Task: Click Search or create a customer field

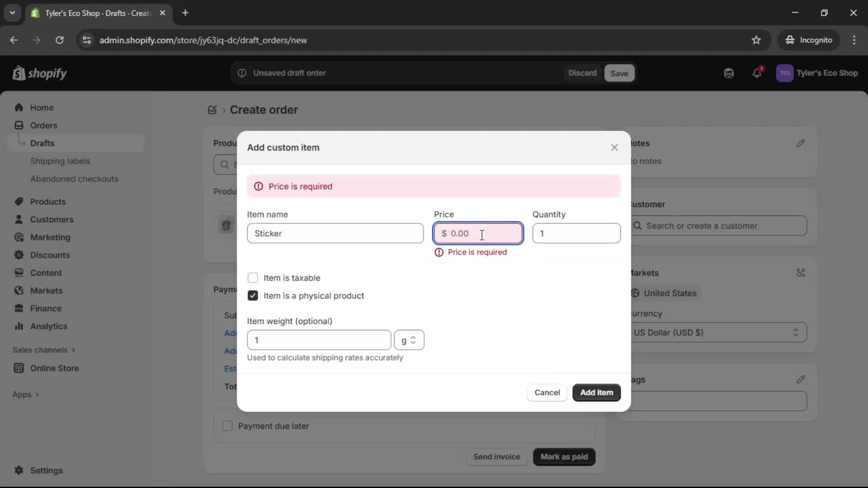Action: click(x=718, y=226)
